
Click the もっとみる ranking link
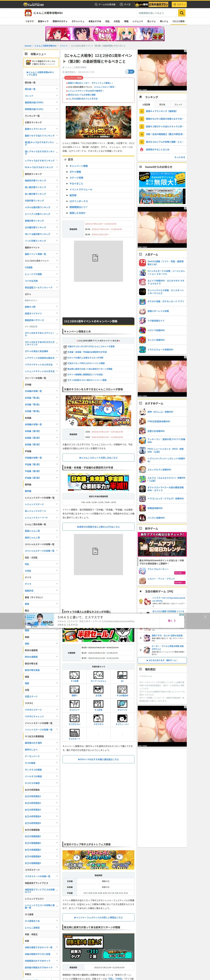[180, 157]
